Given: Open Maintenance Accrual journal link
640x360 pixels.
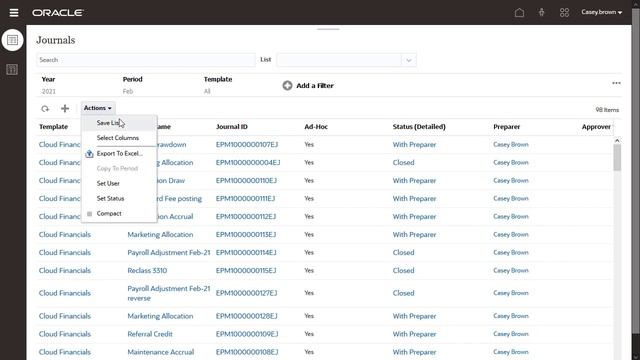Looking at the screenshot, I should [x=160, y=352].
